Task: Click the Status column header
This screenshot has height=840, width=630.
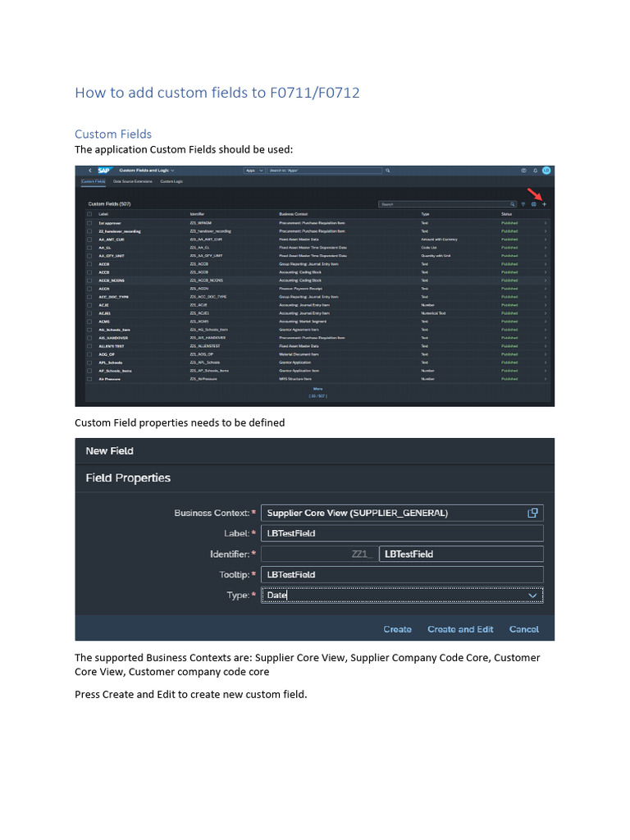Action: (507, 214)
